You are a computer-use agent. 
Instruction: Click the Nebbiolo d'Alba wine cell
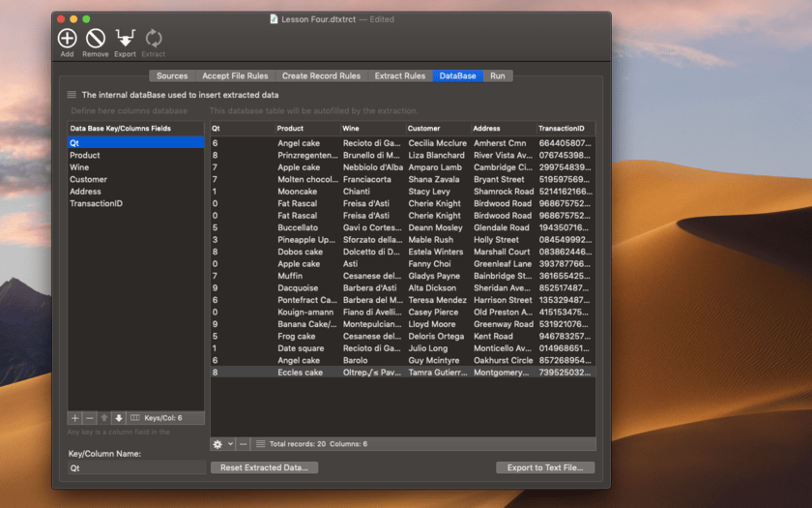point(373,166)
